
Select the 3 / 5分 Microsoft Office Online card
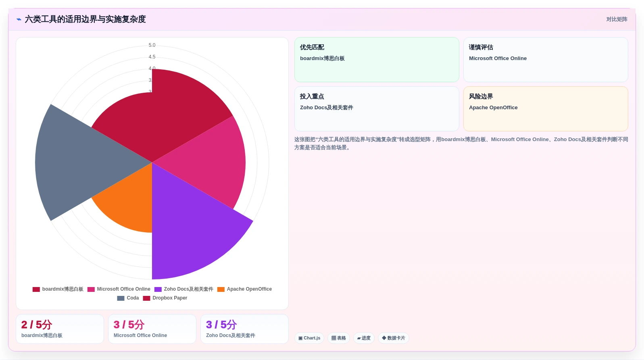pyautogui.click(x=152, y=329)
